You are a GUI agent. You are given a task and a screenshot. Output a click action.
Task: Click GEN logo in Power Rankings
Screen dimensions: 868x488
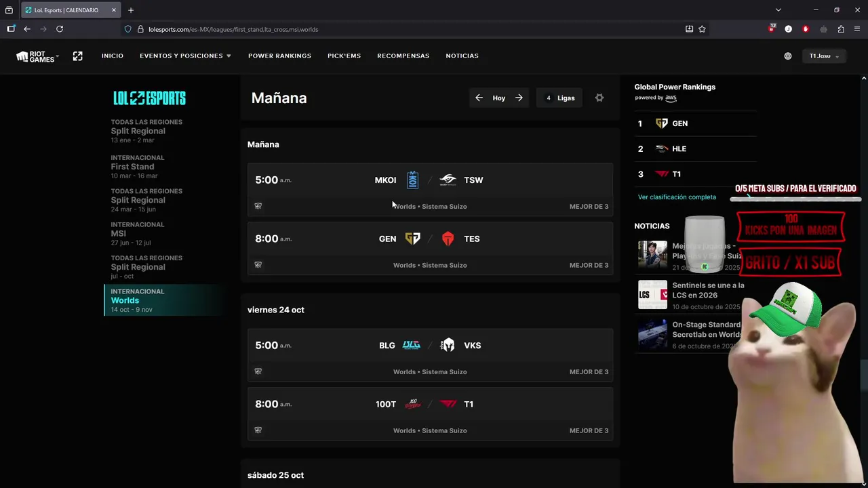[662, 123]
